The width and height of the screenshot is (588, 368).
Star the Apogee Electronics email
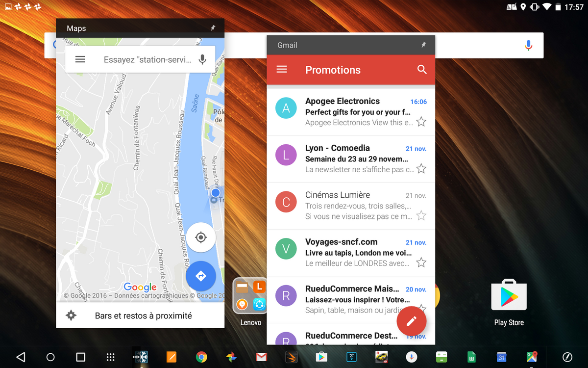coord(421,122)
